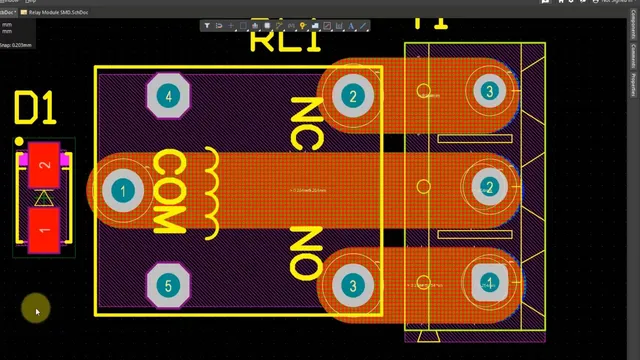The image size is (640, 360).
Task: Open the Components side panel tab
Action: [633, 24]
